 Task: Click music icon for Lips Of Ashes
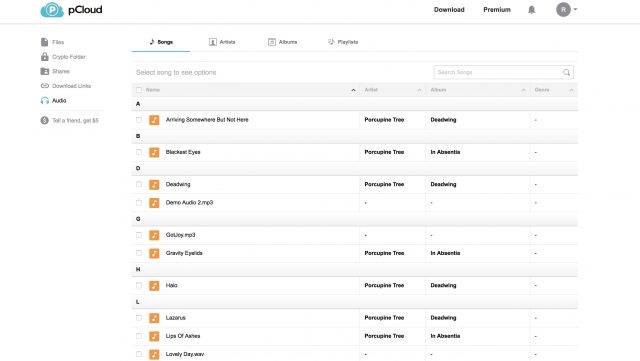tap(154, 336)
